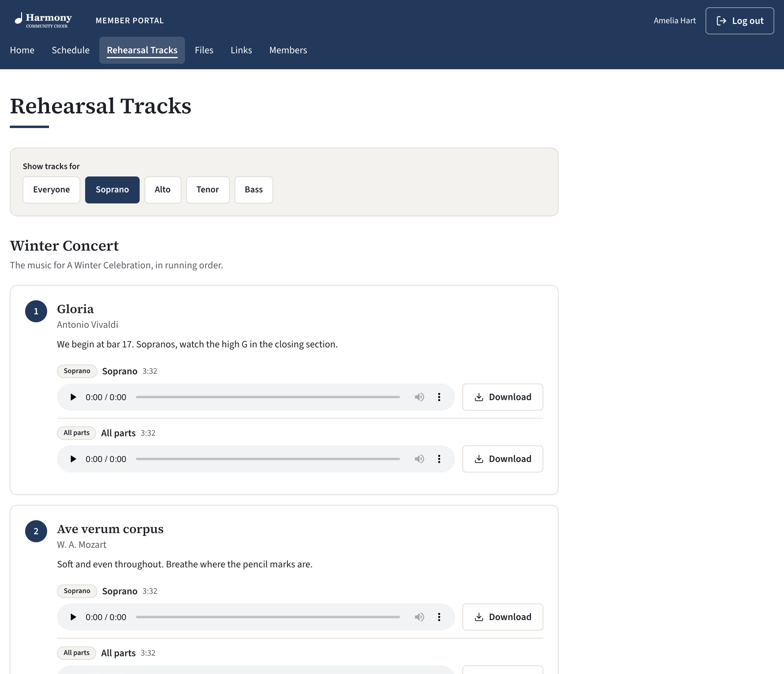This screenshot has width=784, height=674.
Task: Mute the Gloria Soprano audio player
Action: pos(419,397)
